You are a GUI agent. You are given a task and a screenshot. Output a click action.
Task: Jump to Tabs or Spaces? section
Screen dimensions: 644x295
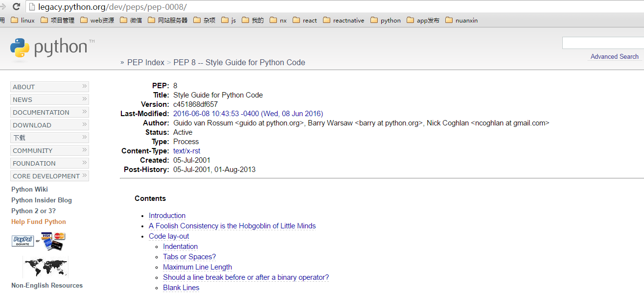pyautogui.click(x=189, y=257)
